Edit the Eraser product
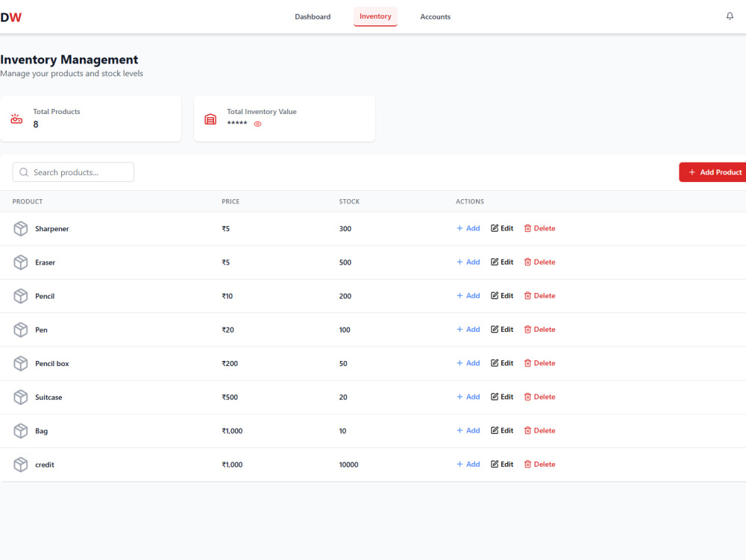 (502, 262)
